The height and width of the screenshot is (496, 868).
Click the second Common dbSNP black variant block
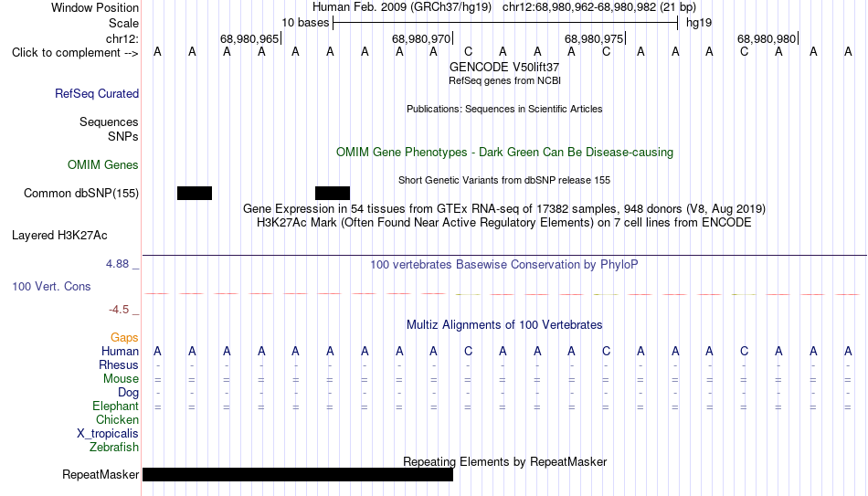[333, 194]
